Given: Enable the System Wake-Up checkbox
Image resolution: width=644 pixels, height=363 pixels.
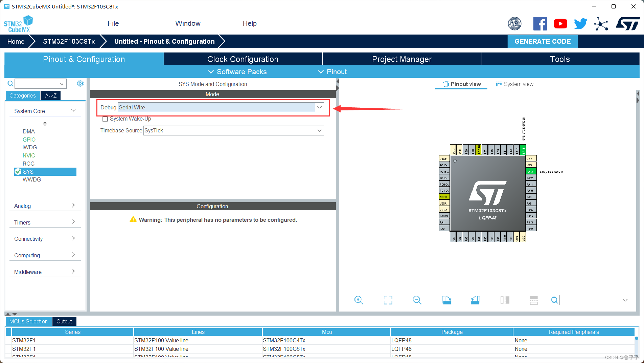Looking at the screenshot, I should [105, 119].
